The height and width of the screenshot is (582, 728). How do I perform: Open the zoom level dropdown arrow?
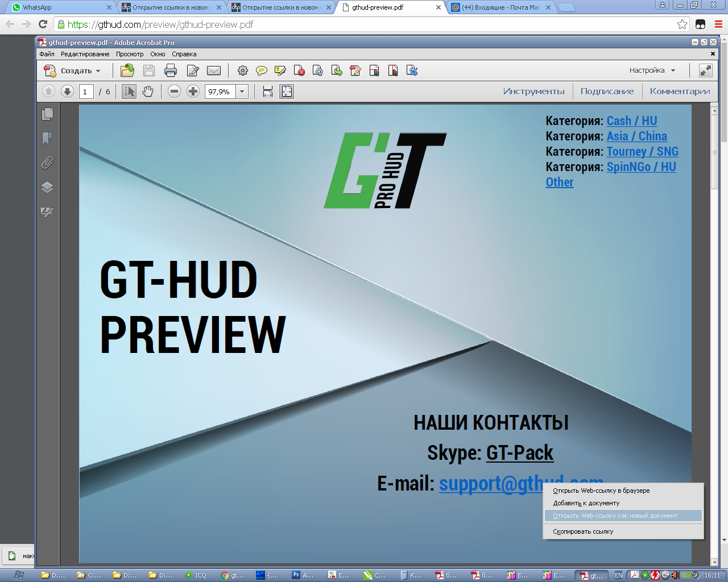coord(242,92)
